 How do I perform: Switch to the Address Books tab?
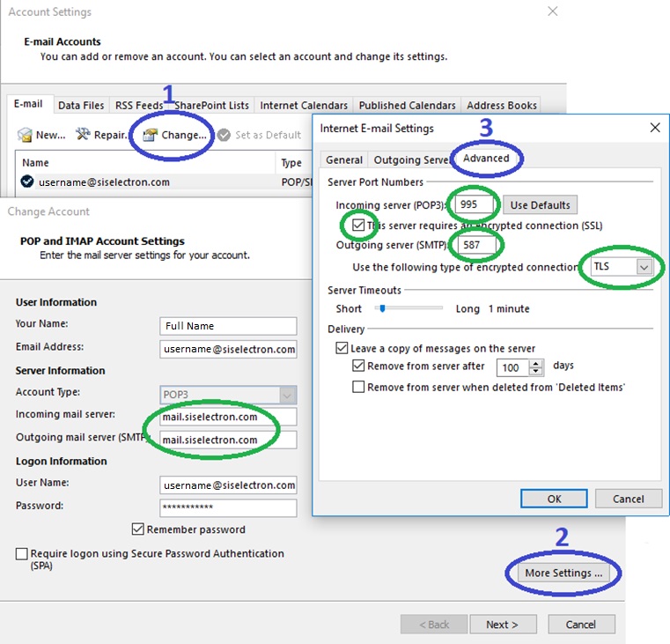(x=502, y=105)
